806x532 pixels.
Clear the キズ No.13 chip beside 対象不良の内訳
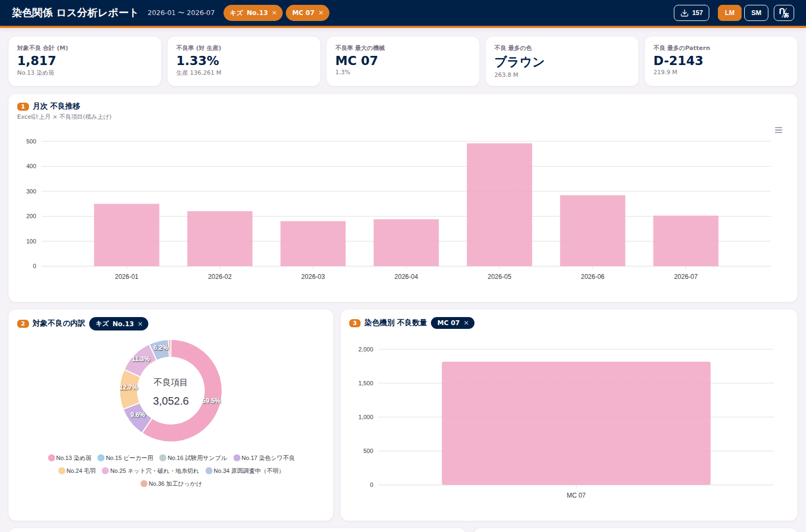point(140,324)
